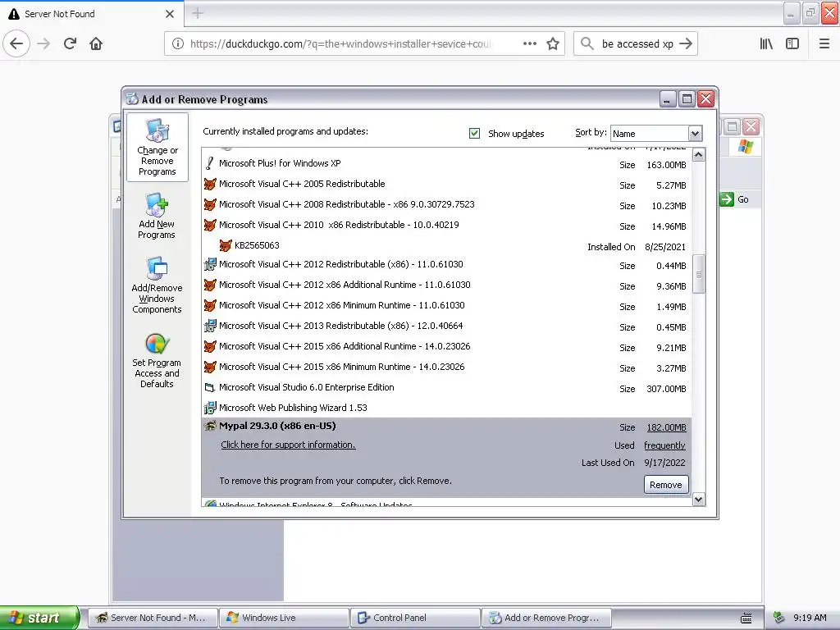Bookmark this page with the star icon
Image resolution: width=840 pixels, height=630 pixels.
[553, 43]
